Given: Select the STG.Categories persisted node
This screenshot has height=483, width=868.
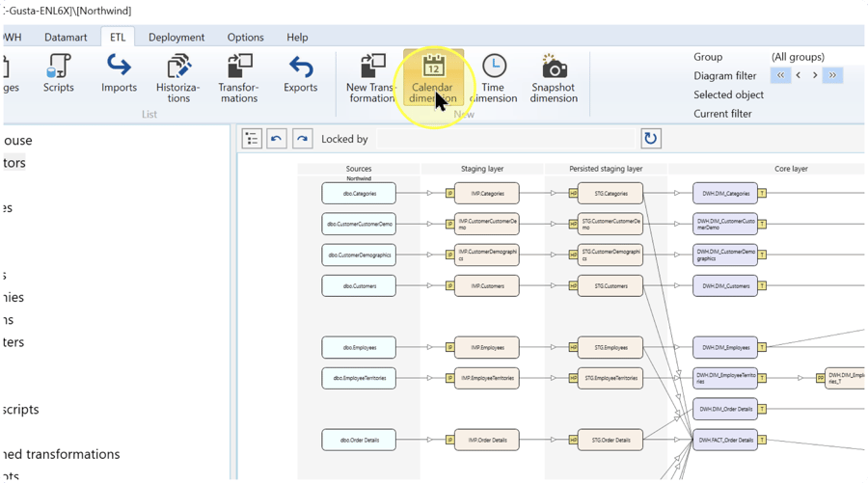Looking at the screenshot, I should click(610, 193).
